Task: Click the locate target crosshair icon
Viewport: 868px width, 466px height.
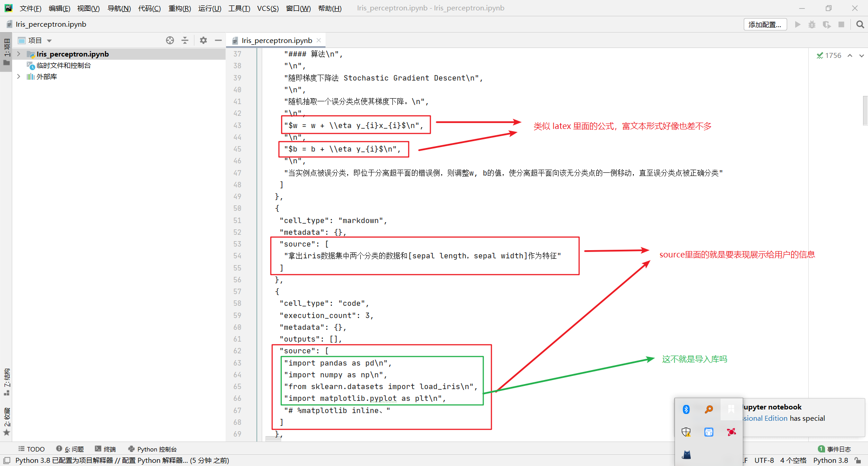Action: point(170,40)
